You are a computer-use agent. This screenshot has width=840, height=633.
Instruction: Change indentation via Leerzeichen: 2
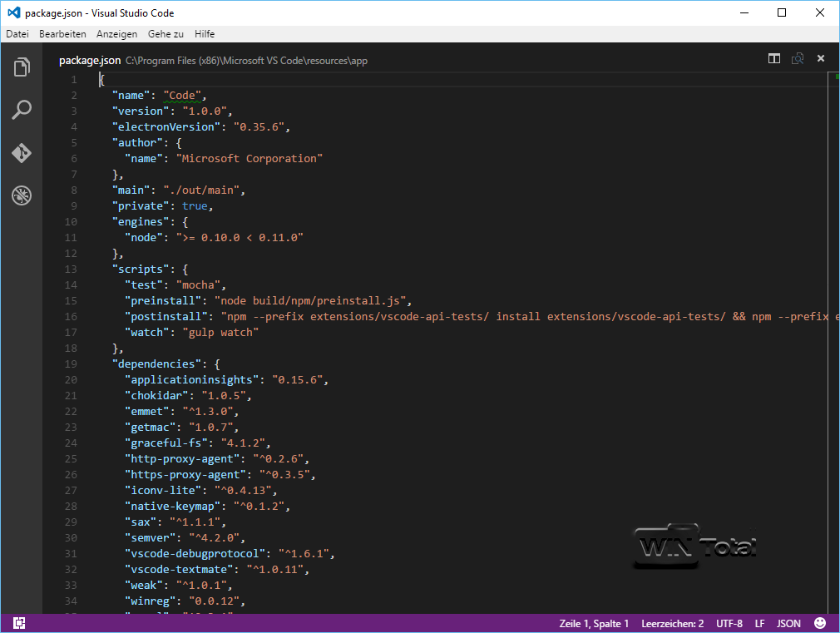click(673, 623)
